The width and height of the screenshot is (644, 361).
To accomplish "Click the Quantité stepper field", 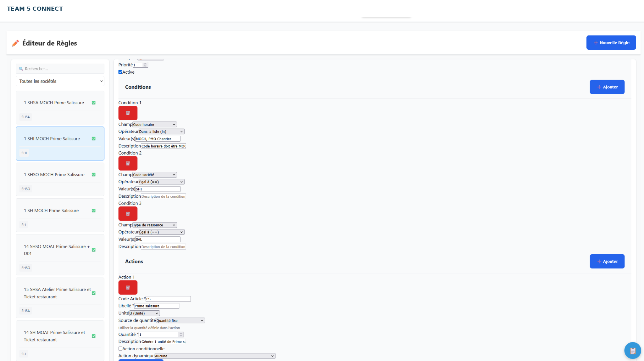I will (161, 335).
